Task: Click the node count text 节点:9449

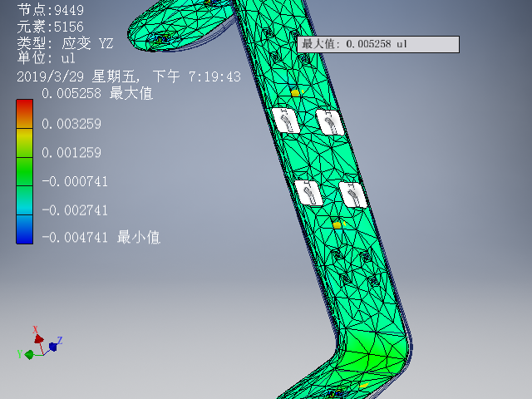Action: [51, 10]
